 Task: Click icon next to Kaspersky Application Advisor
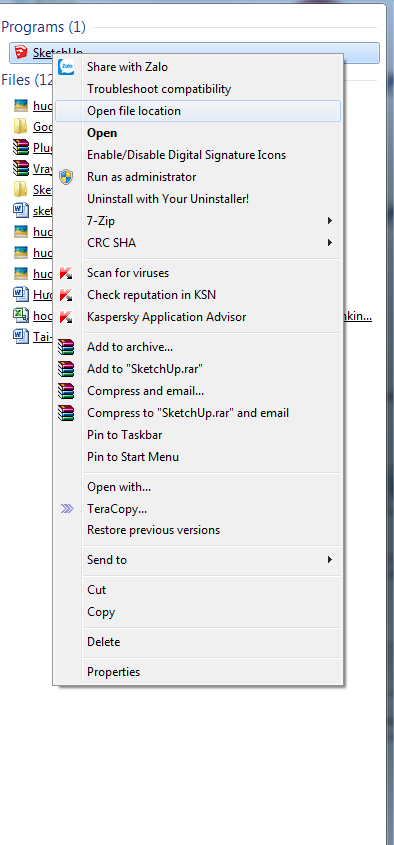point(66,317)
